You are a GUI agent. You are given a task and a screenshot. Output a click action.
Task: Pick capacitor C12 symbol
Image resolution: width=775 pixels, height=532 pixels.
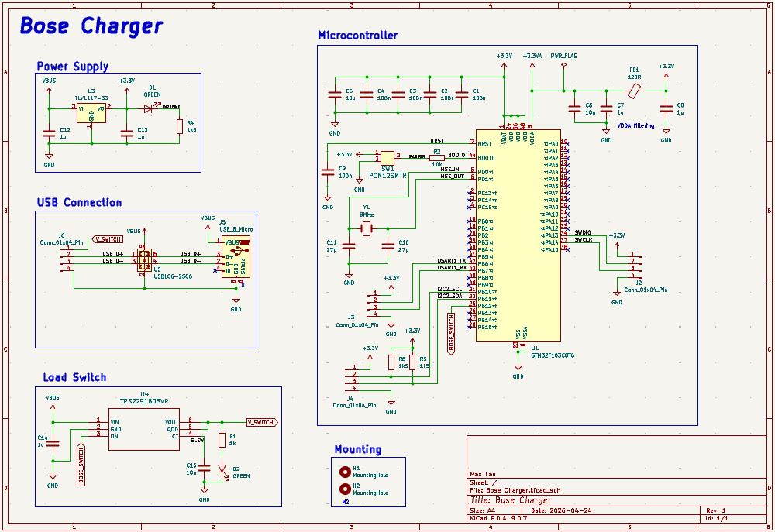point(49,133)
